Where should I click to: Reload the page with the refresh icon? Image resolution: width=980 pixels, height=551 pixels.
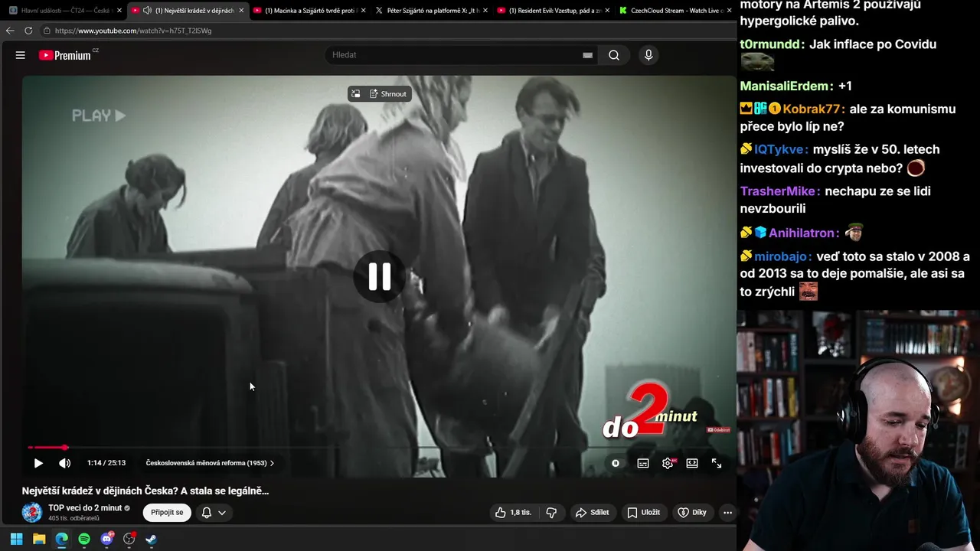pos(28,31)
